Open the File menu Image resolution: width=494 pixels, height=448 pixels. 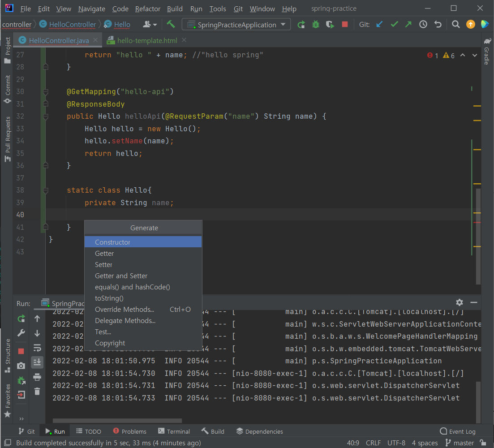click(26, 9)
